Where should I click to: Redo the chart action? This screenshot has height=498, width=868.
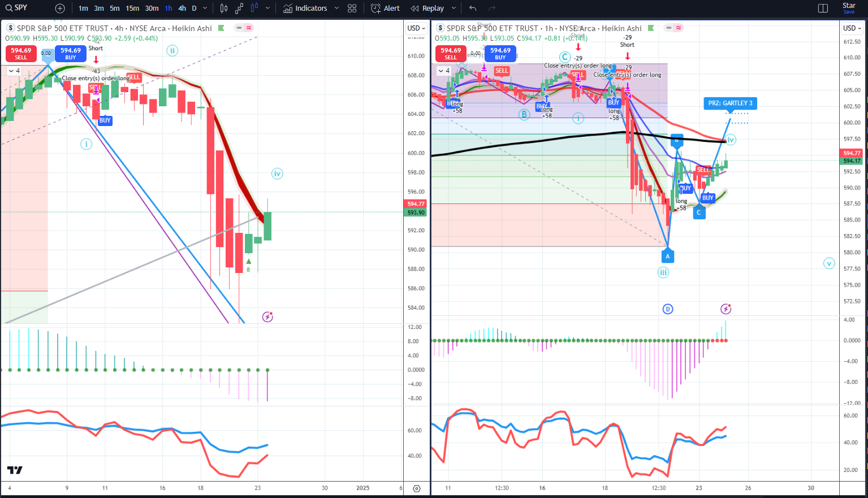[x=492, y=8]
